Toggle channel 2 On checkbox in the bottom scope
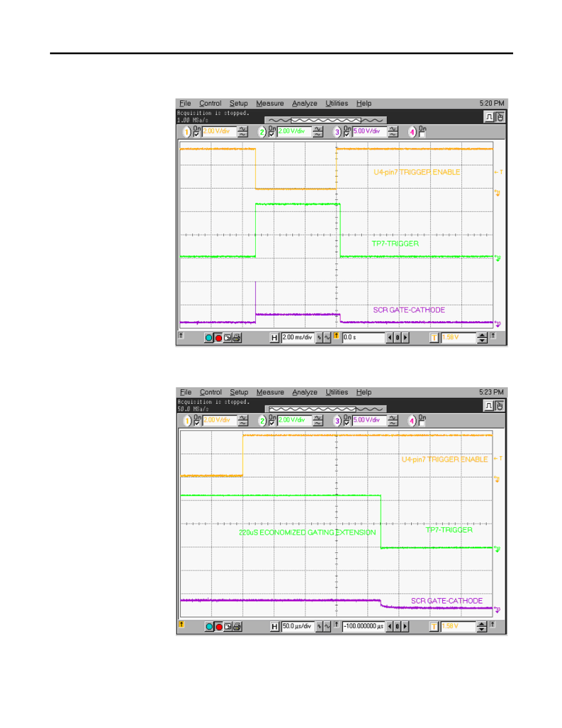 pos(272,423)
